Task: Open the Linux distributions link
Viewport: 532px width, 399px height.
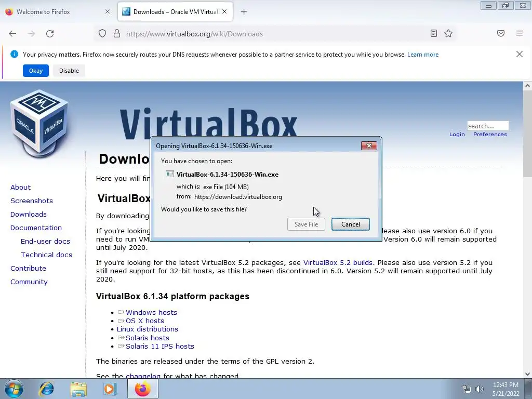Action: pyautogui.click(x=147, y=329)
